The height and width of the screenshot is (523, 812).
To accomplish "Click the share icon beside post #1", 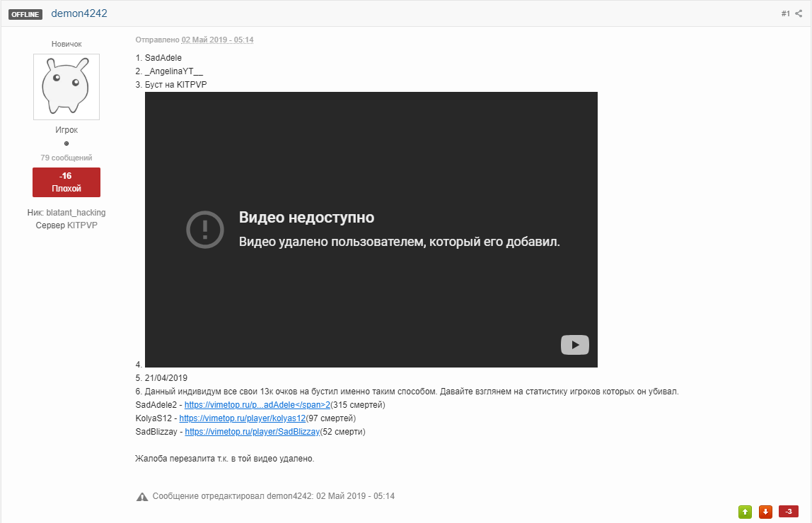I will [798, 13].
